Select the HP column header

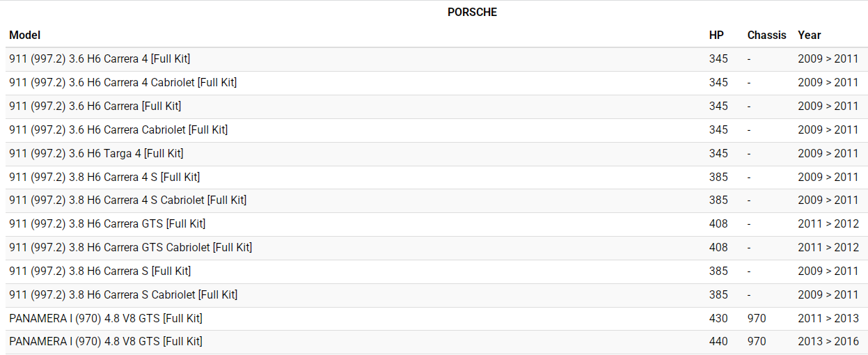click(716, 35)
